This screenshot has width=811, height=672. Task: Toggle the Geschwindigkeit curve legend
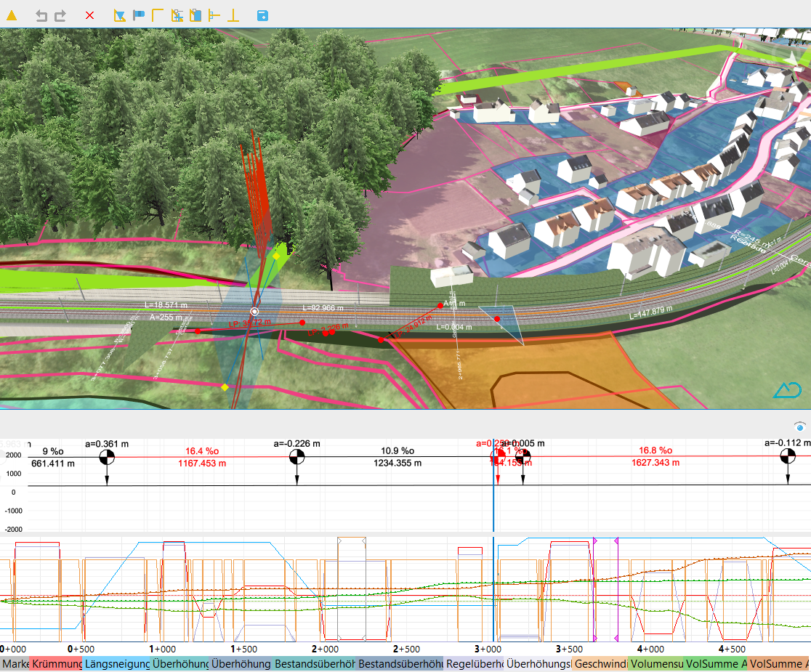pos(600,664)
